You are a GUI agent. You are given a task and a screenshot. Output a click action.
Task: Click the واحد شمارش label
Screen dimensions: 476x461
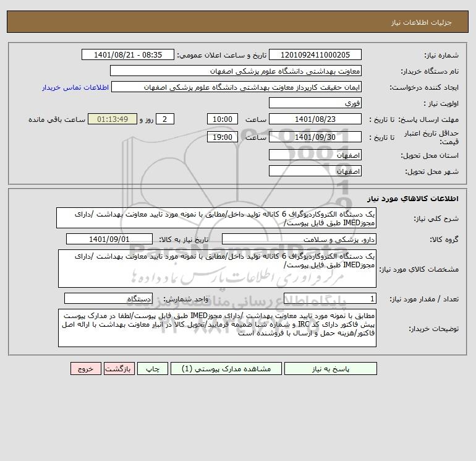(x=186, y=299)
